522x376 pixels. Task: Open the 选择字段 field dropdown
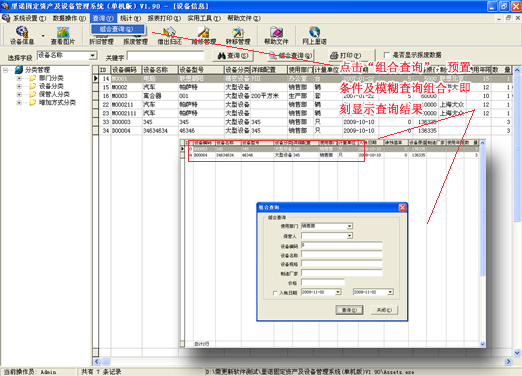point(93,56)
